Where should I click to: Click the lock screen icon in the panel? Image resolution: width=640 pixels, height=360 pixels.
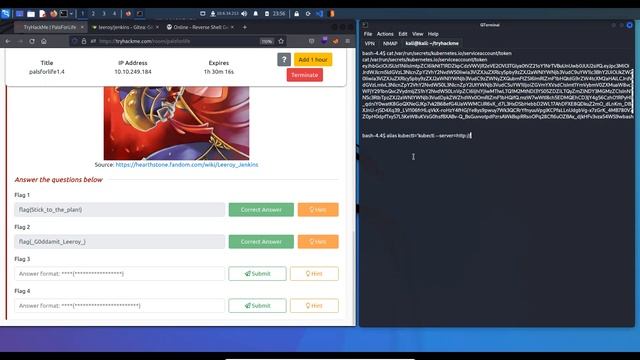click(297, 14)
